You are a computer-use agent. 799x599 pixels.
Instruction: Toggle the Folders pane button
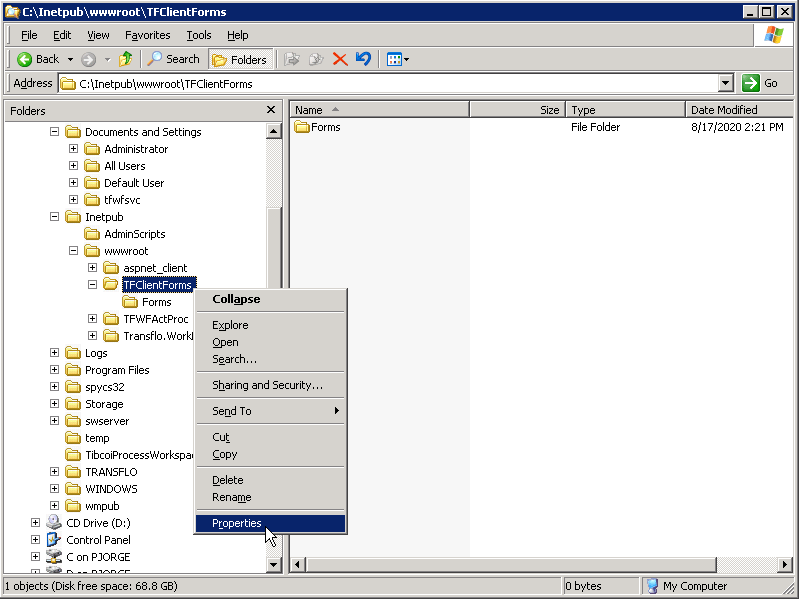(x=240, y=60)
